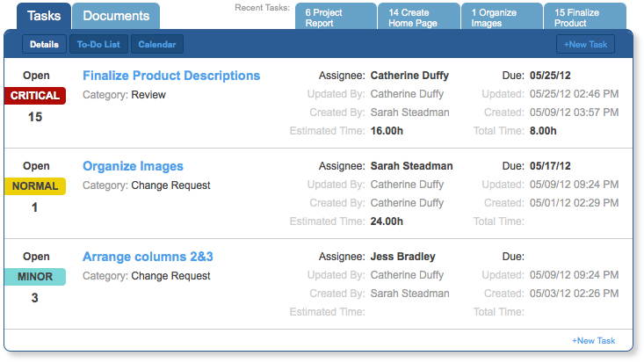Click the teal MINOR priority badge
The width and height of the screenshot is (644, 363).
pos(35,276)
